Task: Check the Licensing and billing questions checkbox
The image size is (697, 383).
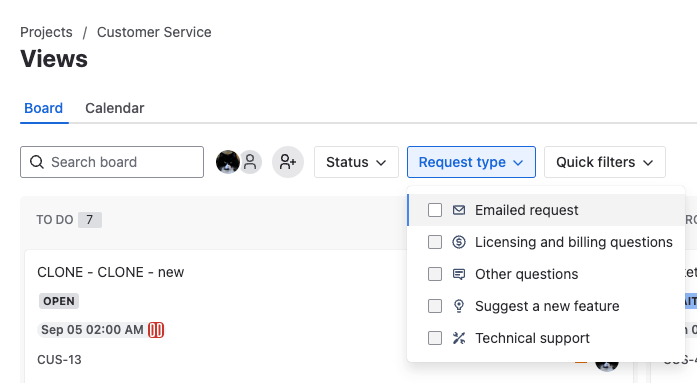Action: click(435, 242)
